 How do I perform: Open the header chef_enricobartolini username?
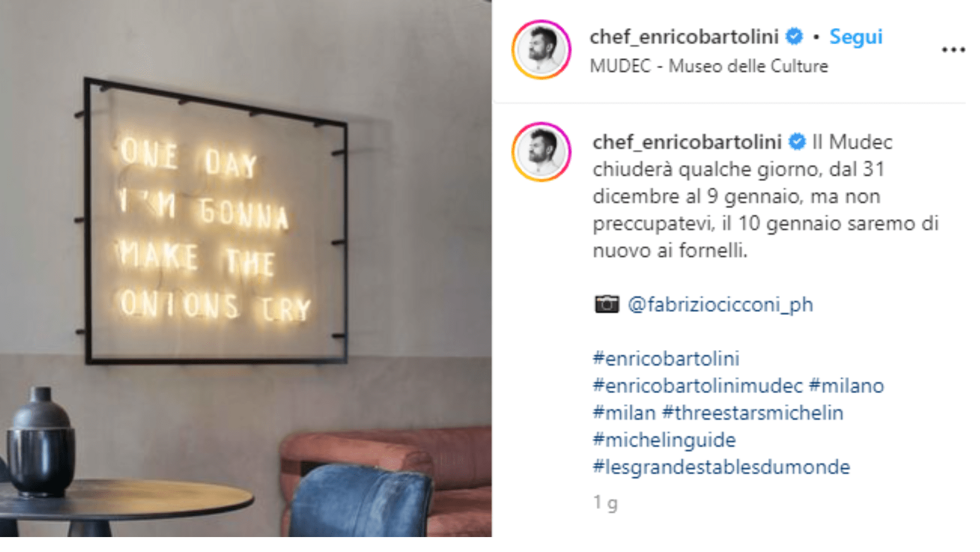[x=684, y=37]
